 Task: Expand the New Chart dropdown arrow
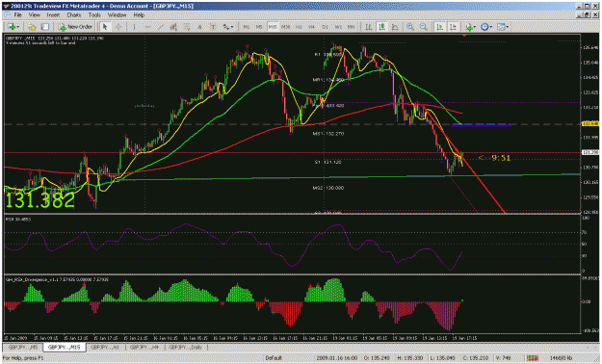pyautogui.click(x=18, y=27)
